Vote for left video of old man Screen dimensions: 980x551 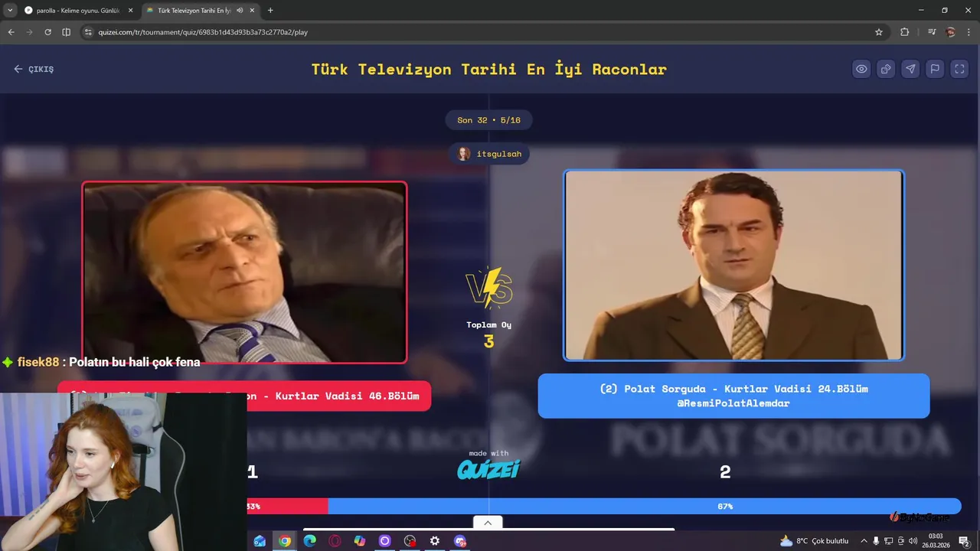point(244,272)
